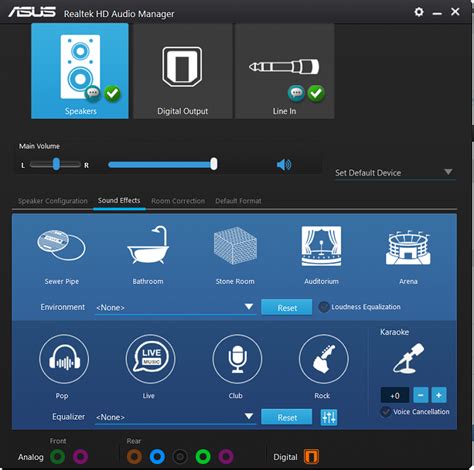Click the L/R balance slider handle

tap(56, 164)
